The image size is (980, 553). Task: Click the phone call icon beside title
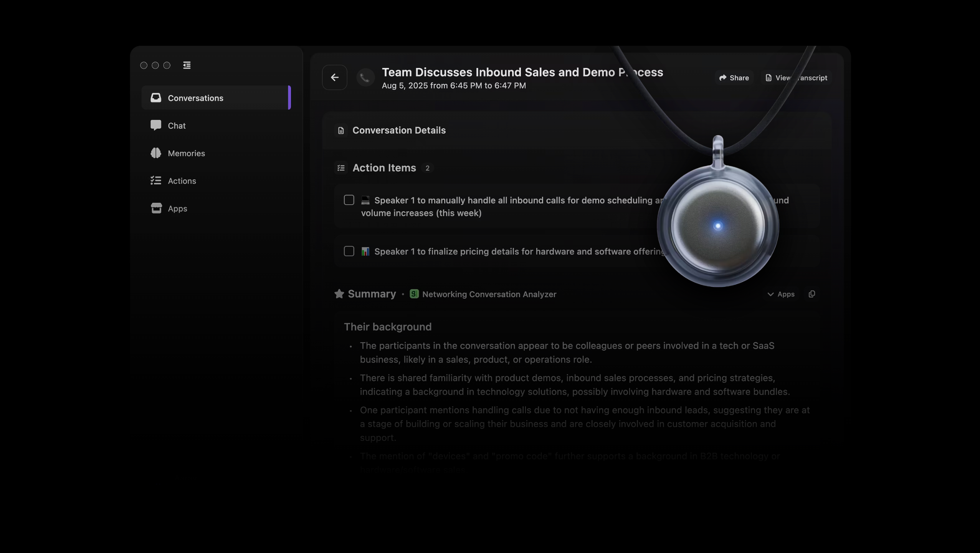365,78
